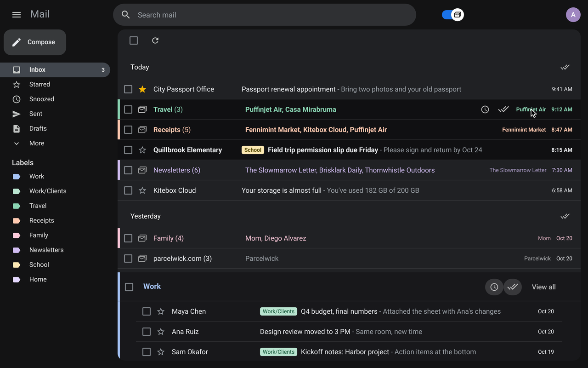Select the City Passport Office email checkbox
Image resolution: width=588 pixels, height=368 pixels.
[128, 89]
